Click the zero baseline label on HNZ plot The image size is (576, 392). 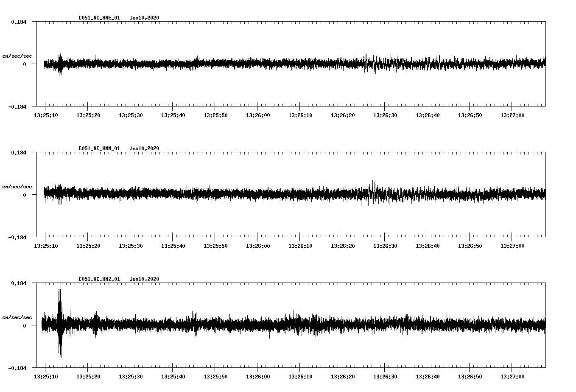[x=25, y=325]
